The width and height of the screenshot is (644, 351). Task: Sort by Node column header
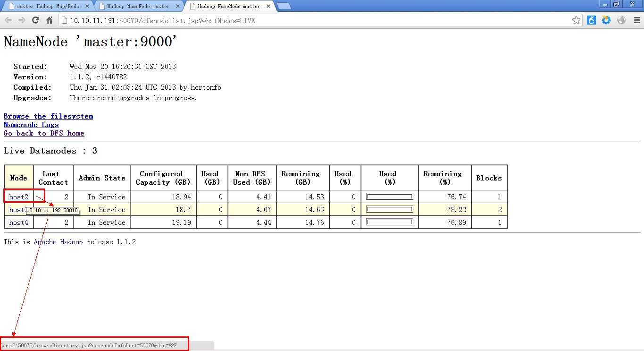tap(19, 178)
